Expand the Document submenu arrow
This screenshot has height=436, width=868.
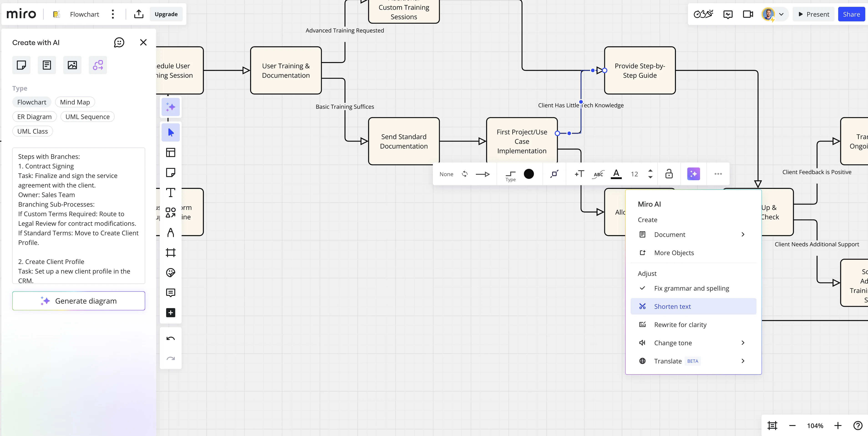click(x=743, y=235)
